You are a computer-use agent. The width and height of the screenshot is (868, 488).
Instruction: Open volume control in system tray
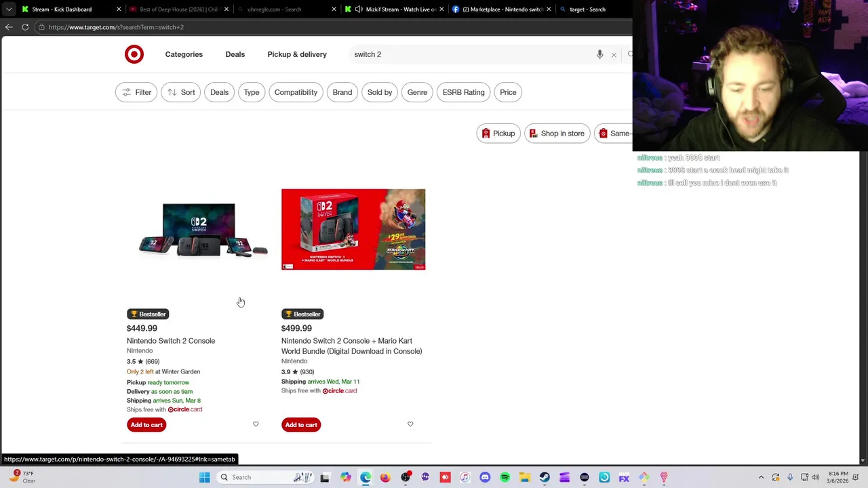816,477
